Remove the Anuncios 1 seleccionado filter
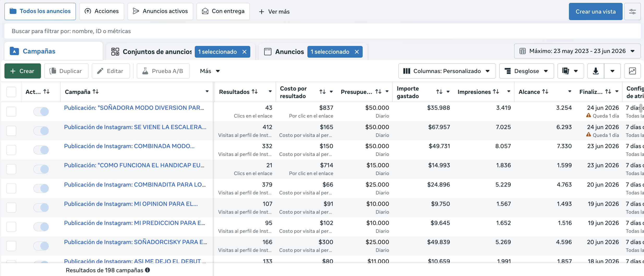This screenshot has width=644, height=276. (x=357, y=52)
